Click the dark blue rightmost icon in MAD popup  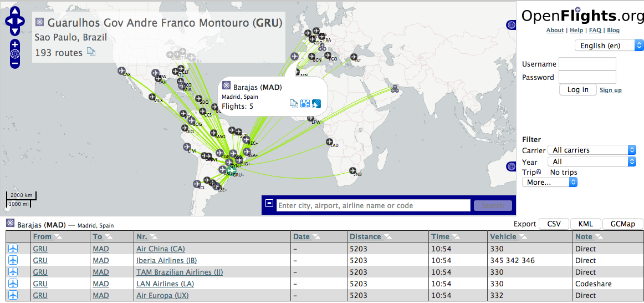(x=316, y=104)
